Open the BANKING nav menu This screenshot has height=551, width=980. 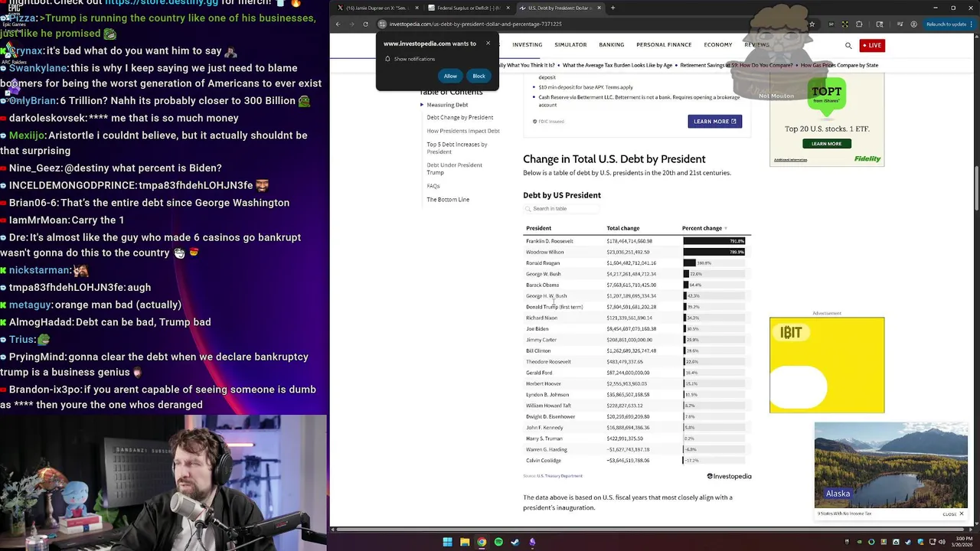point(612,45)
